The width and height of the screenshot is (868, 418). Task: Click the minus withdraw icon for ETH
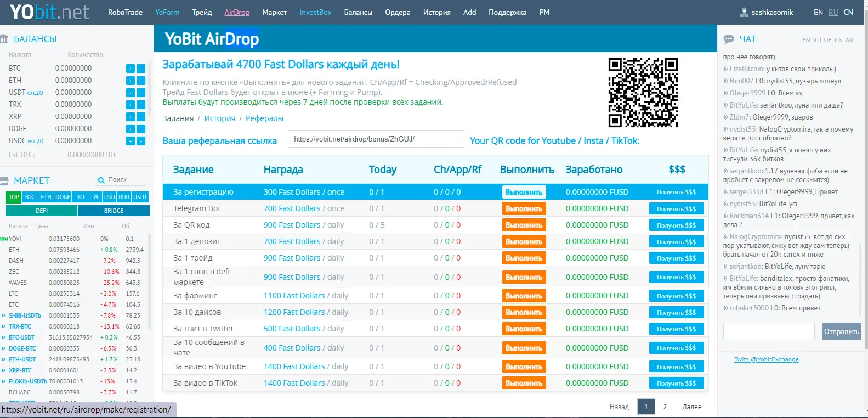pyautogui.click(x=141, y=81)
